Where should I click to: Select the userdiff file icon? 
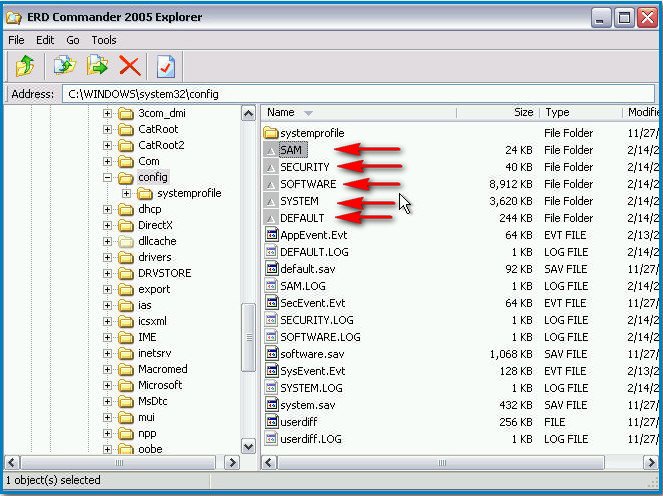pos(271,422)
